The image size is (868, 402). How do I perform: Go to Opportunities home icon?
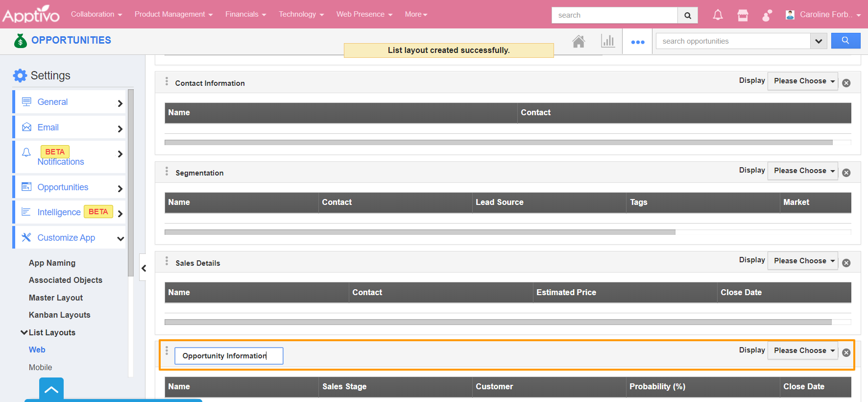tap(579, 42)
